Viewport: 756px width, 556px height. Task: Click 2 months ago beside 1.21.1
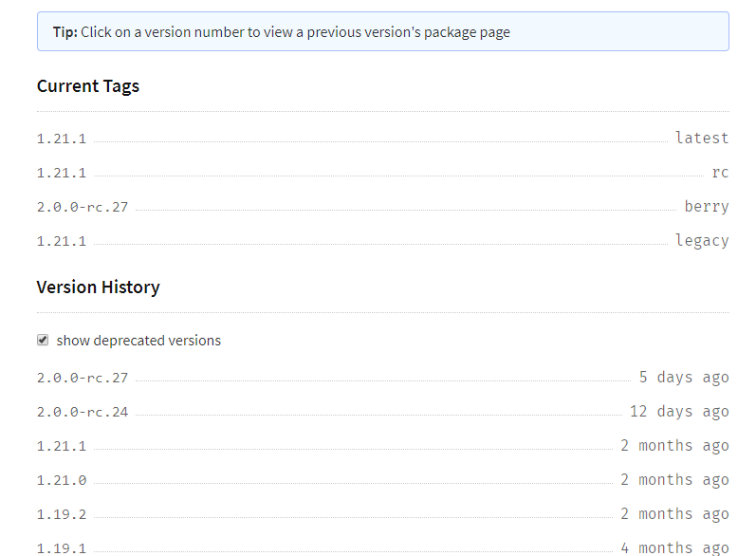(x=674, y=446)
